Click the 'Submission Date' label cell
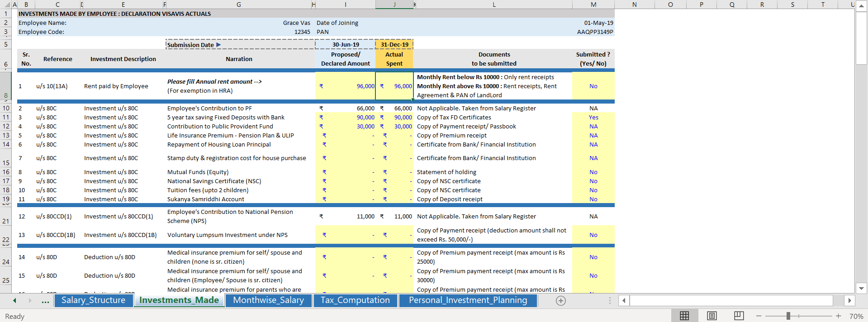The height and width of the screenshot is (322, 868). (239, 44)
